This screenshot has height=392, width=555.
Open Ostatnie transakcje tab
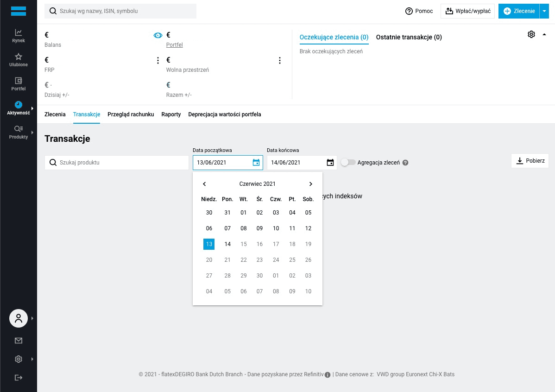[x=409, y=37]
